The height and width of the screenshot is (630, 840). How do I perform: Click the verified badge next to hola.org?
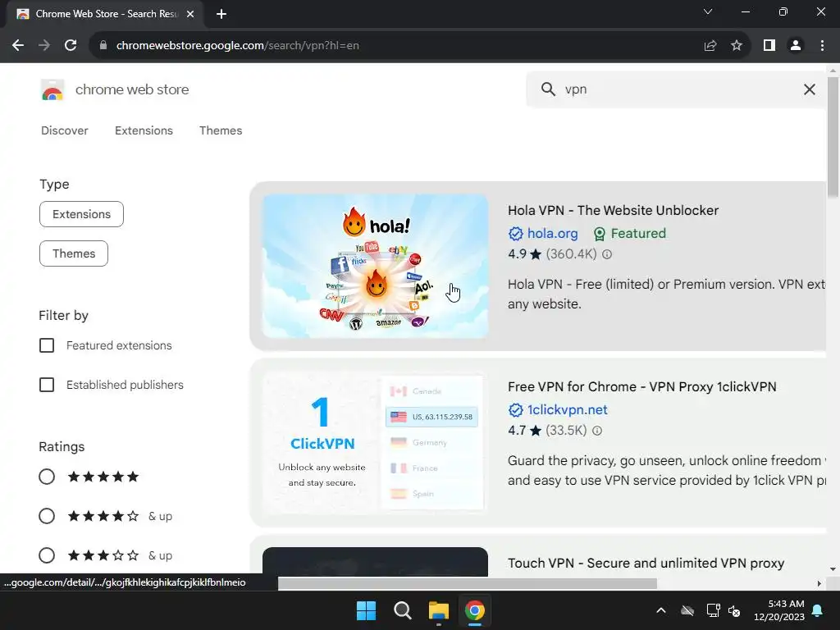[x=515, y=234]
